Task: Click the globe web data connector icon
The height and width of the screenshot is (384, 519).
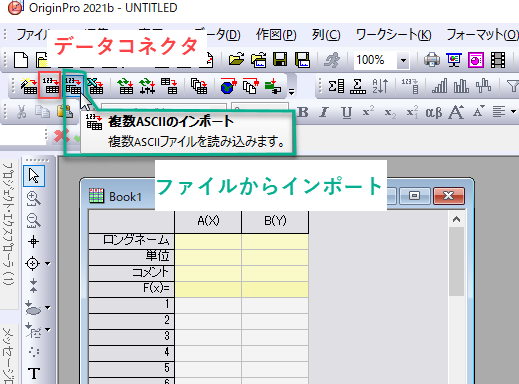Action: point(228,86)
